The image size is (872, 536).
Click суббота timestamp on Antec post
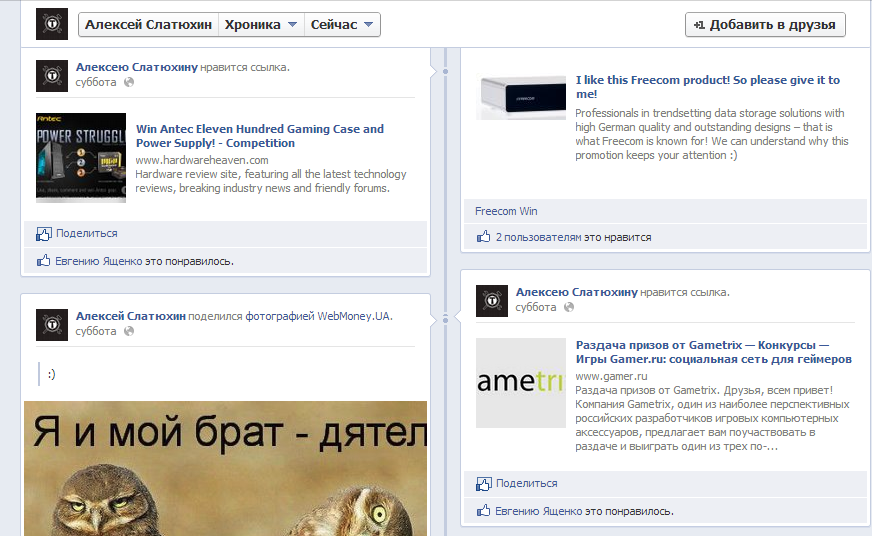[96, 82]
